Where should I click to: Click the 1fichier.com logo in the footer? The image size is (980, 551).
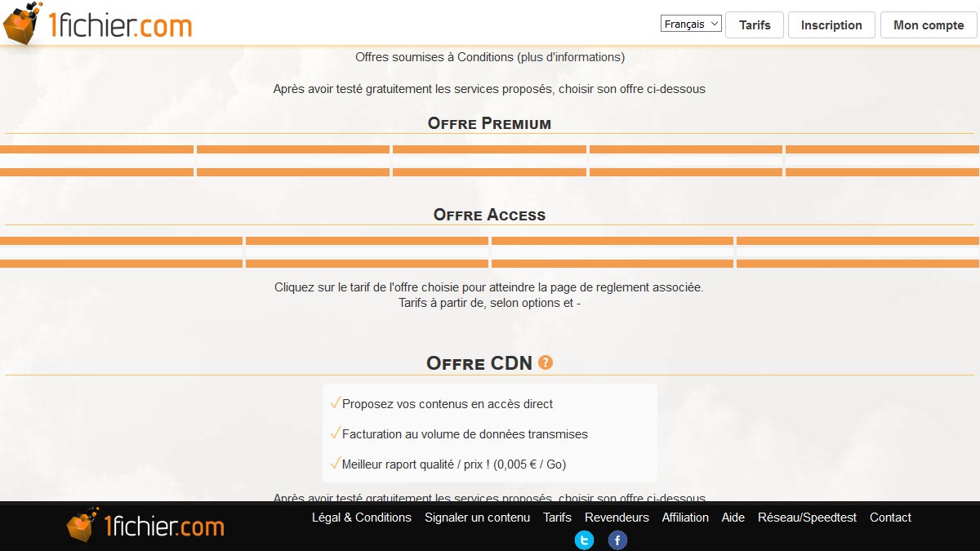145,527
